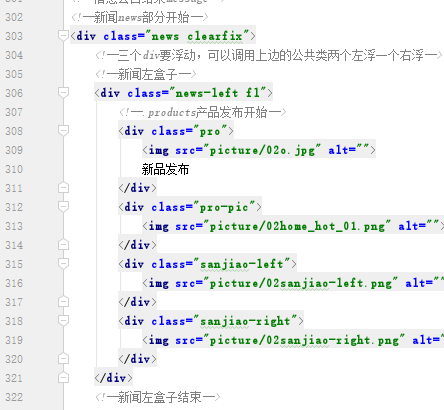Select line number 318 in gutter
The image size is (444, 410).
14,321
